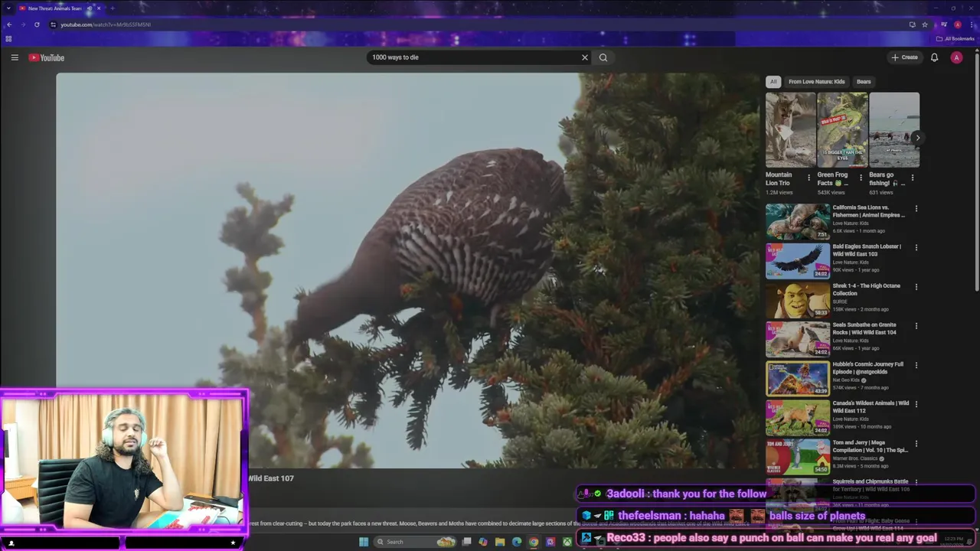Click the install app icon in address bar
980x551 pixels.
[912, 24]
